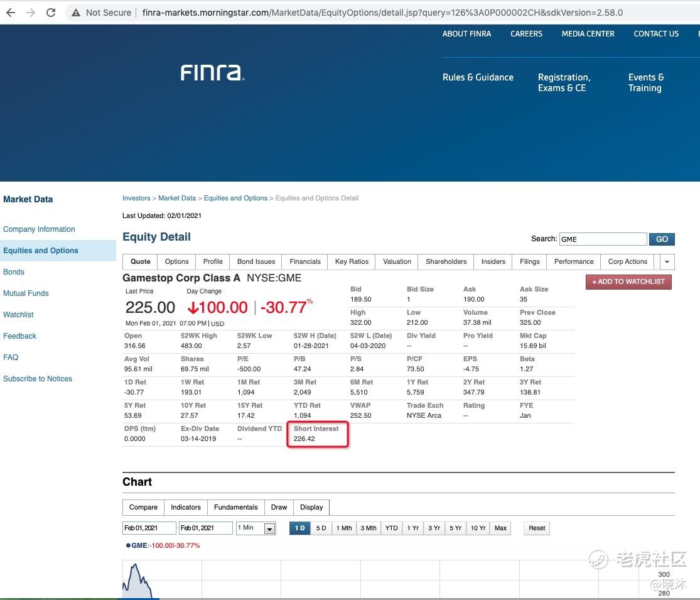
Task: Select 10 Yr chart range
Action: (x=478, y=528)
